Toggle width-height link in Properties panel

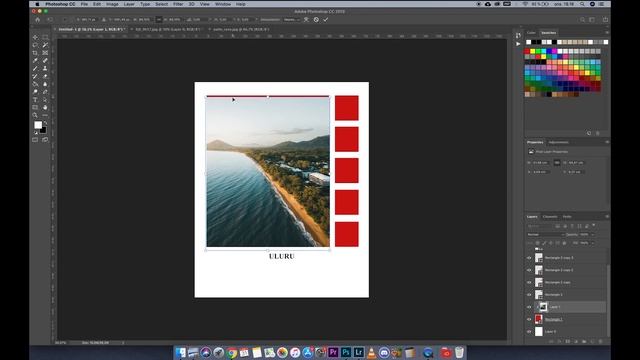[557, 162]
